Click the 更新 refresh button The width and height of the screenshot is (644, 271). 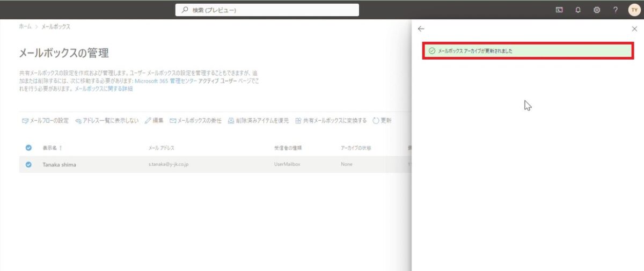(382, 121)
